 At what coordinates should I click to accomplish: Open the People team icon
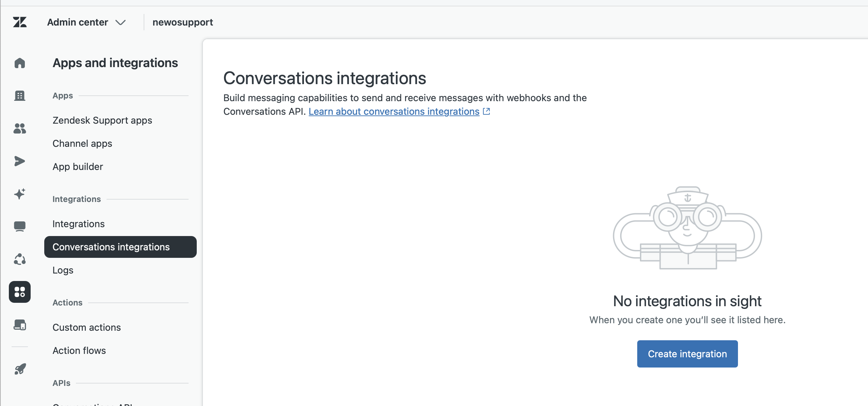tap(20, 128)
